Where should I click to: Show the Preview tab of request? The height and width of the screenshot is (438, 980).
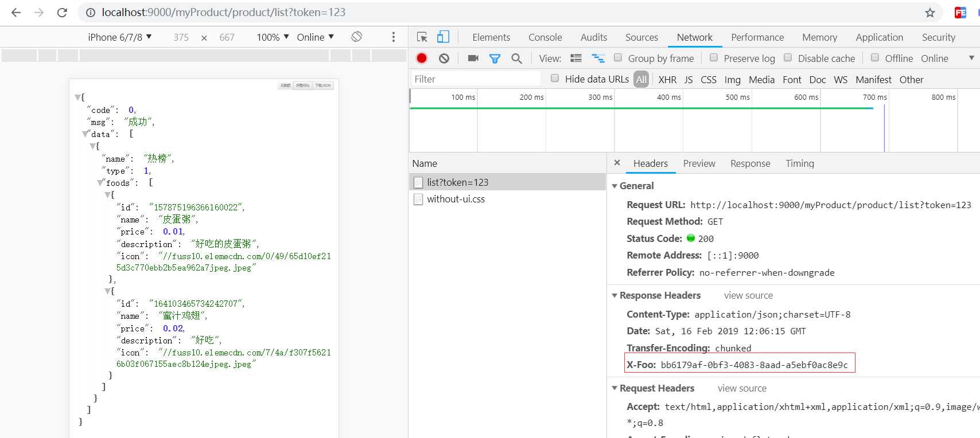[699, 163]
